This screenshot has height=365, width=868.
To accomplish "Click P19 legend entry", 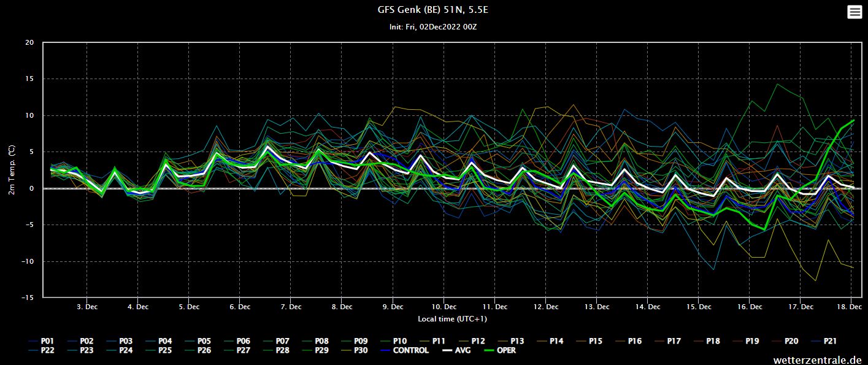I will (747, 341).
